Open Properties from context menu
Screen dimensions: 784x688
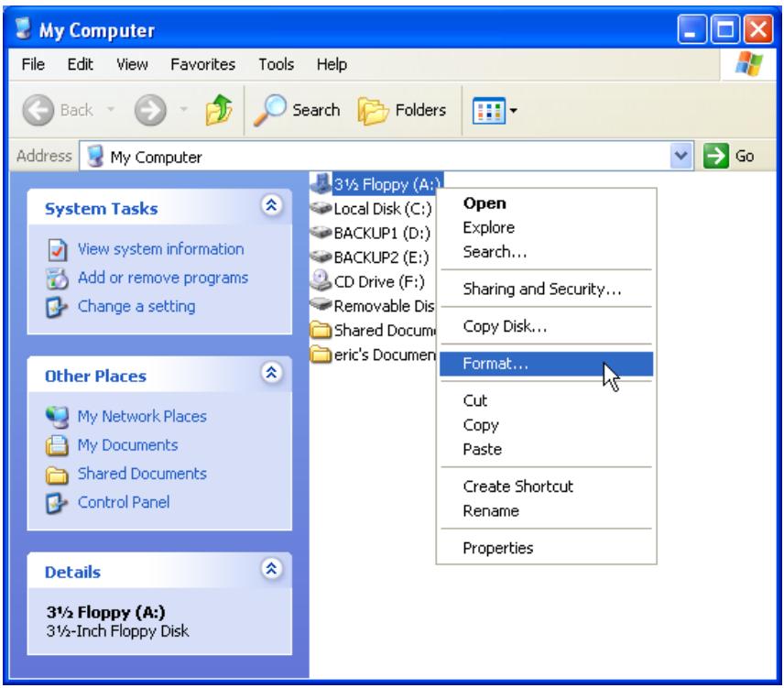point(546,548)
